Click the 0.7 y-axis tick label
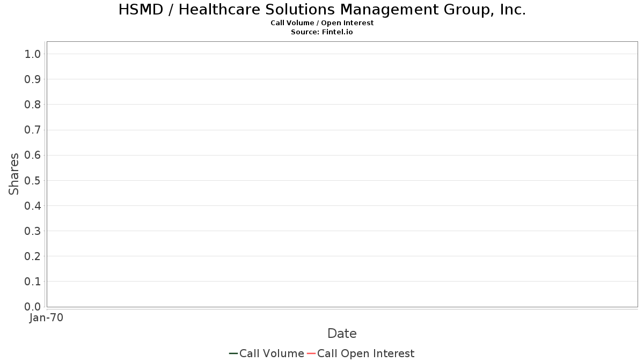This screenshot has width=644, height=362. click(33, 130)
